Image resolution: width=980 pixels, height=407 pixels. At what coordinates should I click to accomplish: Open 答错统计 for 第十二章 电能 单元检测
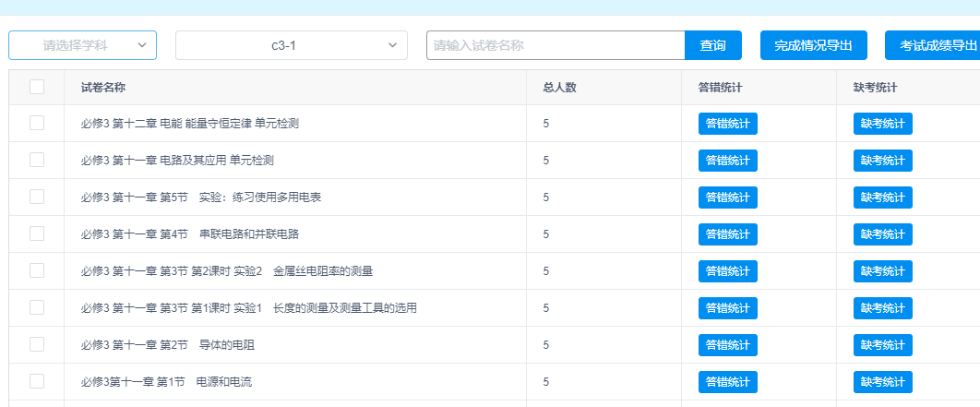727,124
